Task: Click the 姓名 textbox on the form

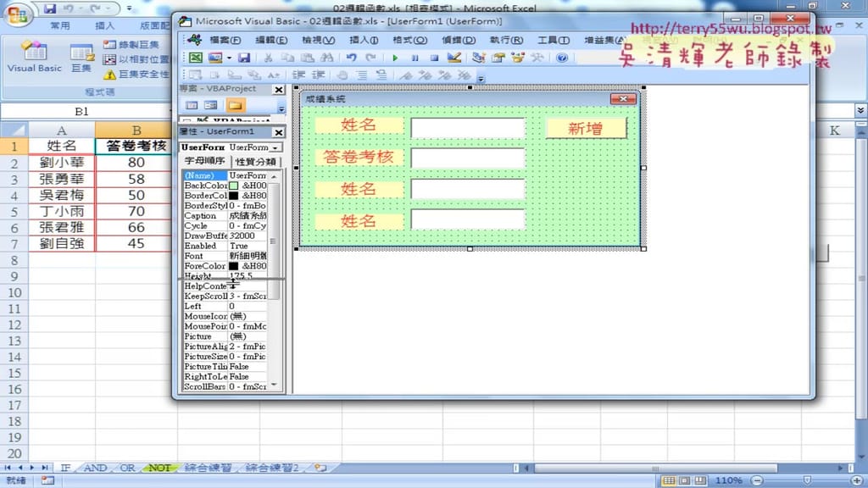Action: [x=467, y=128]
